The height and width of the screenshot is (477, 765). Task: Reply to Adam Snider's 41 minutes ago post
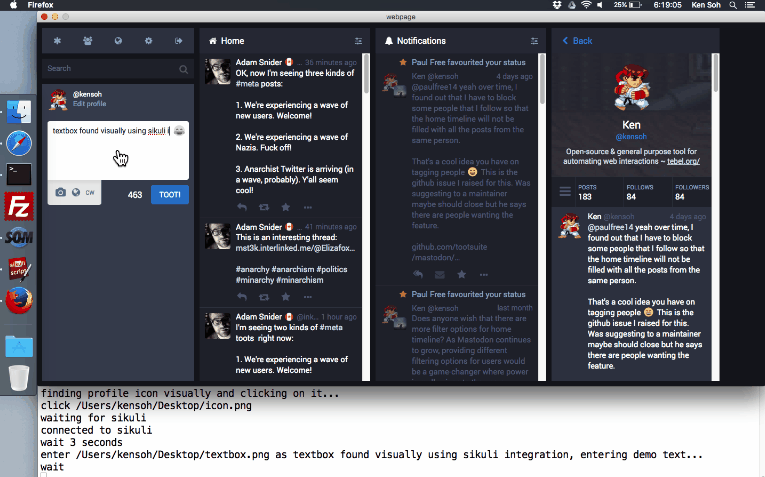242,297
